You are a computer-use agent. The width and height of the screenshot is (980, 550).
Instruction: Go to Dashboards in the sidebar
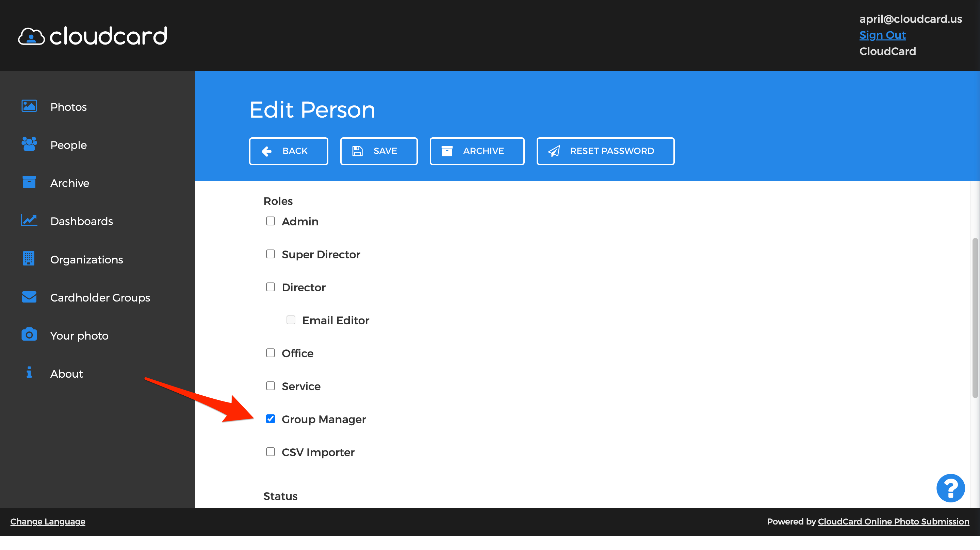coord(81,221)
